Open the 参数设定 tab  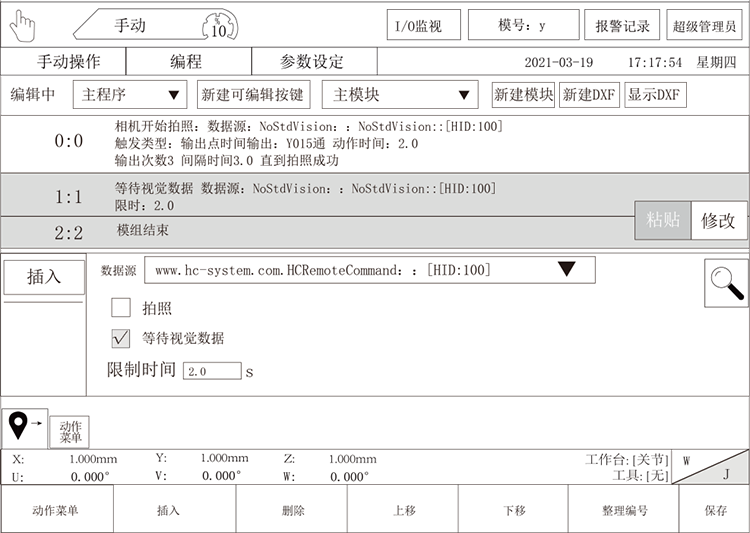(x=311, y=61)
